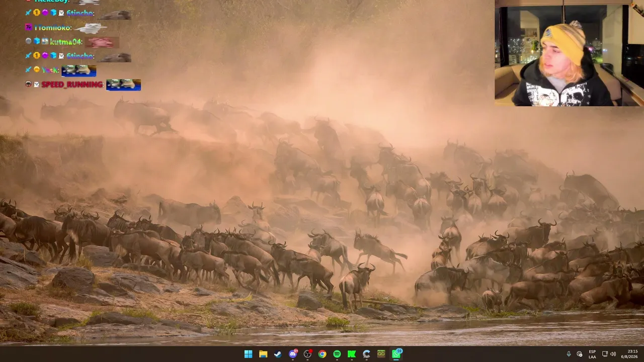
Task: Click the SPEED_RUNNING username in chat
Action: coord(72,84)
